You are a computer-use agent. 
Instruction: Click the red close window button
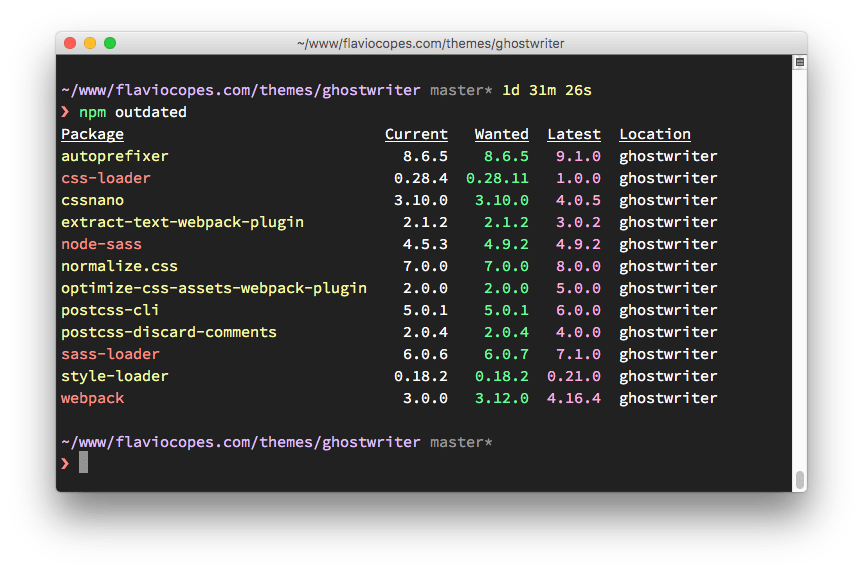coord(70,43)
